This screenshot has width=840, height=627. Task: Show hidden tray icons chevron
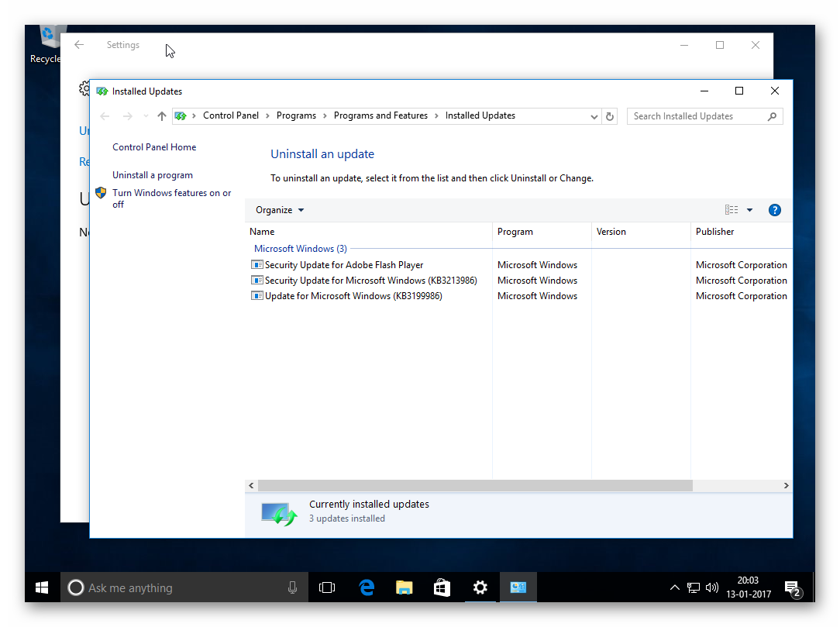[x=675, y=588]
